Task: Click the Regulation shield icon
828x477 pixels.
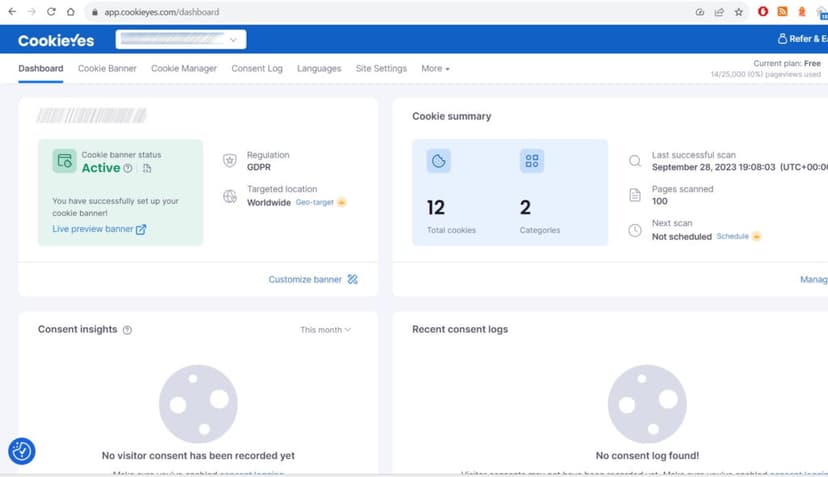Action: 230,161
